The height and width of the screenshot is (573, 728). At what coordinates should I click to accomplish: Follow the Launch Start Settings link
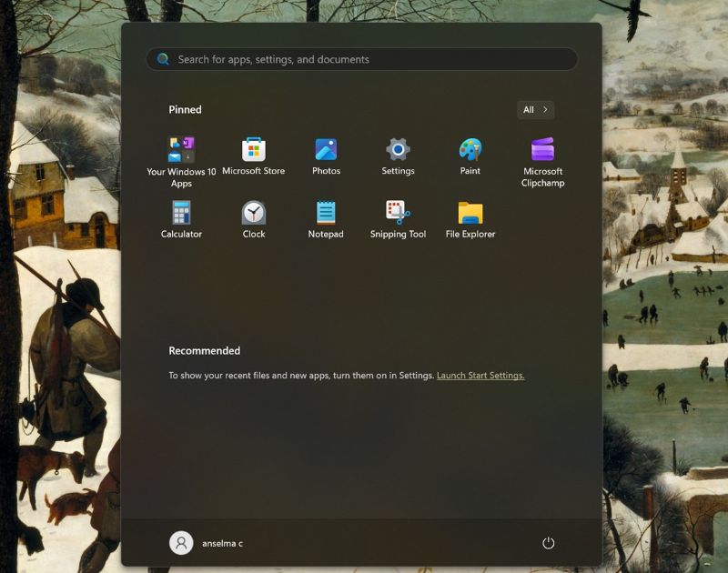(x=480, y=376)
